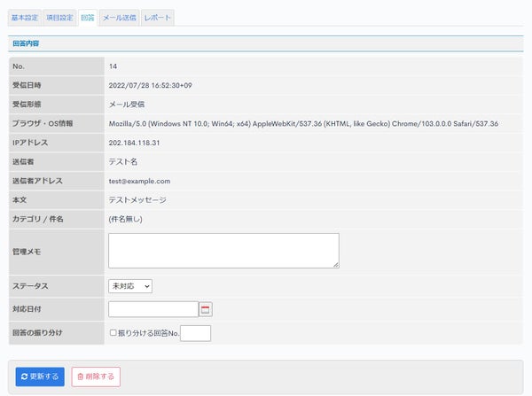Open the メール送信 tab
The image size is (532, 396).
click(120, 18)
